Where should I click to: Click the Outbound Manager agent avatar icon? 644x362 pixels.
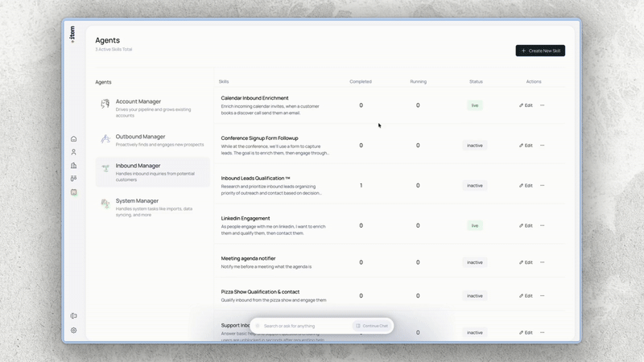point(105,139)
